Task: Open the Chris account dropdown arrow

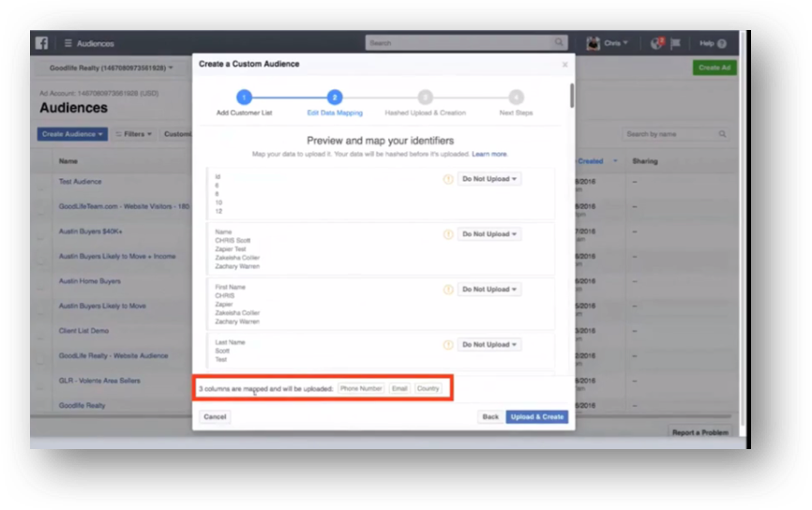Action: click(x=625, y=43)
